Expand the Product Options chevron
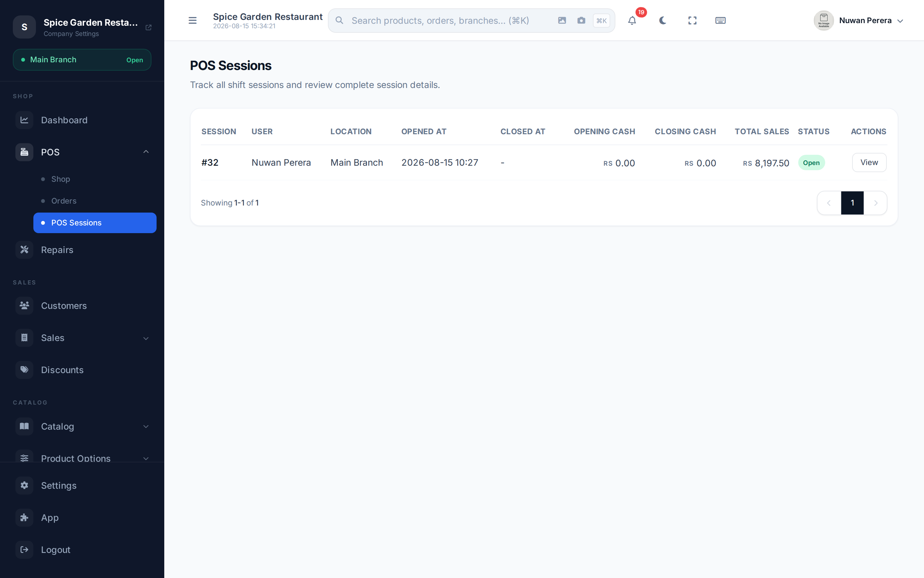The width and height of the screenshot is (924, 578). 146,458
